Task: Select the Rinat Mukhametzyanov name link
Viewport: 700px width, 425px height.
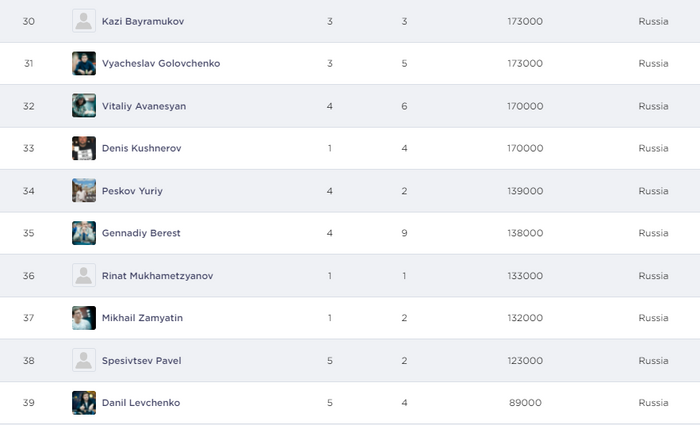Action: pyautogui.click(x=158, y=276)
